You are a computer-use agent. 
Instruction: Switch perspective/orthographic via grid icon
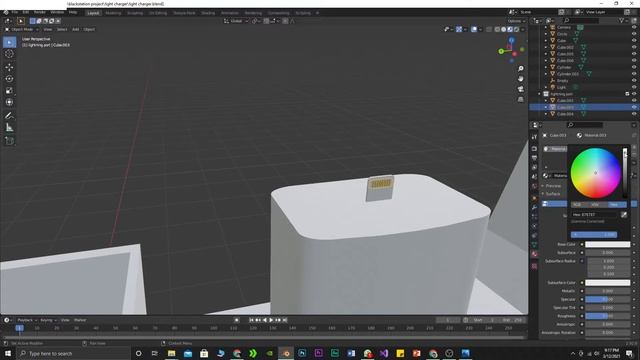pos(520,99)
